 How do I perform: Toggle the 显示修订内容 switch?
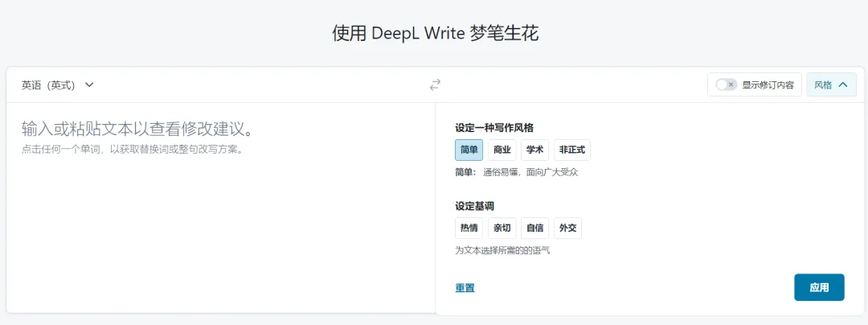coord(727,84)
